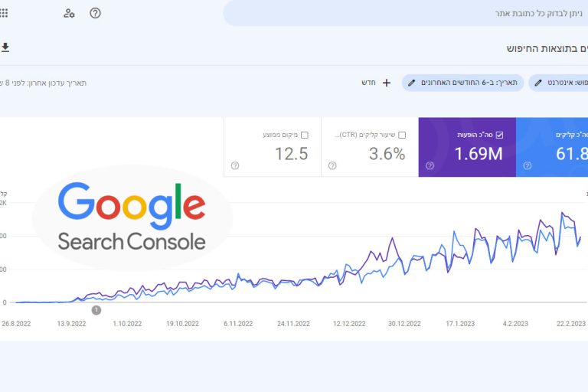
Task: Click help icon on total clicks card
Action: point(527,165)
